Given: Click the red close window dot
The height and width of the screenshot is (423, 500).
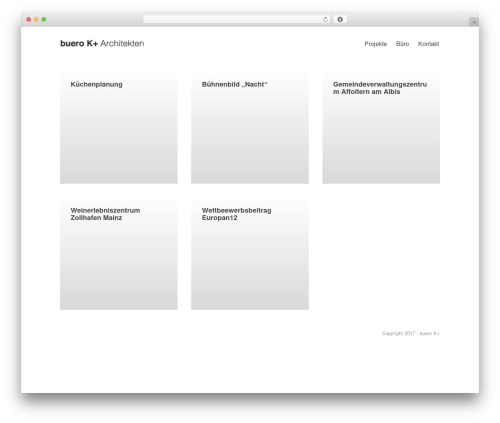Looking at the screenshot, I should 29,20.
